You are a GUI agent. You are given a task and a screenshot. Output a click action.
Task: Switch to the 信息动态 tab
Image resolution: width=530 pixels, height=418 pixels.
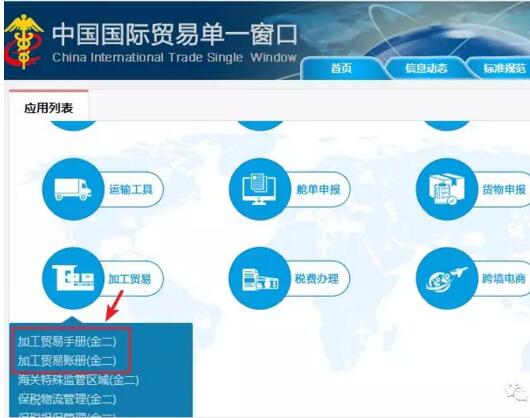[x=426, y=68]
